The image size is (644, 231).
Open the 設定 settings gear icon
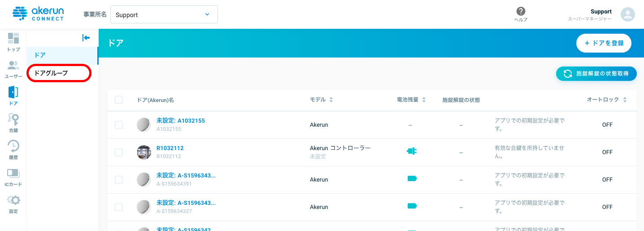[13, 200]
